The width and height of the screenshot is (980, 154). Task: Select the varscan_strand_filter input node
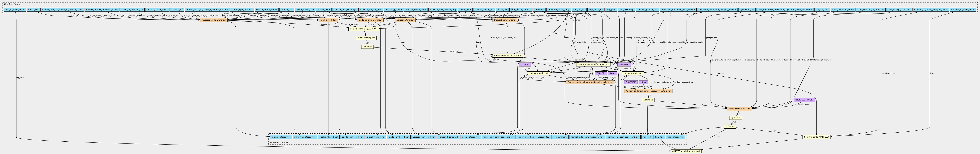[415, 9]
